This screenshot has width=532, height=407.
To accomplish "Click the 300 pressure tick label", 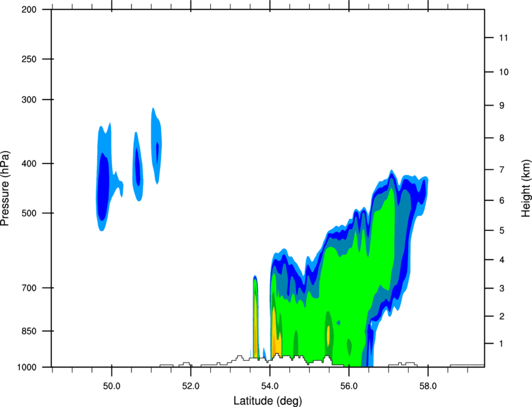I will 29,100.
